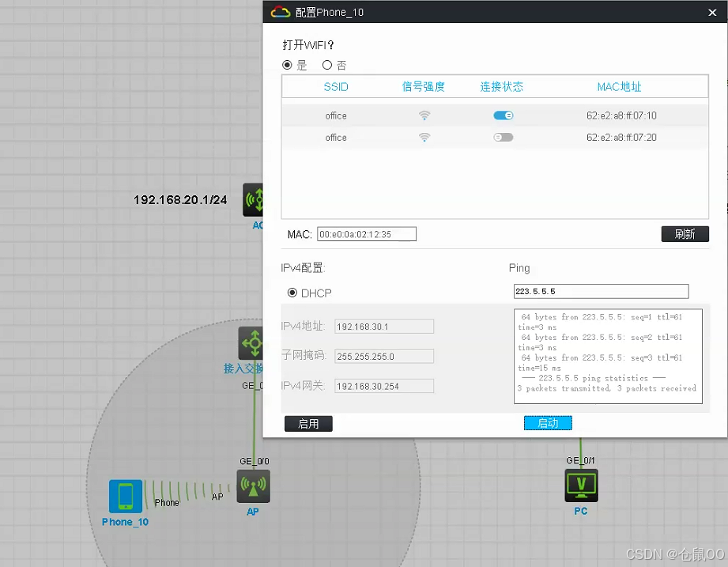Image resolution: width=728 pixels, height=567 pixels.
Task: Click the PC name label
Action: (581, 511)
